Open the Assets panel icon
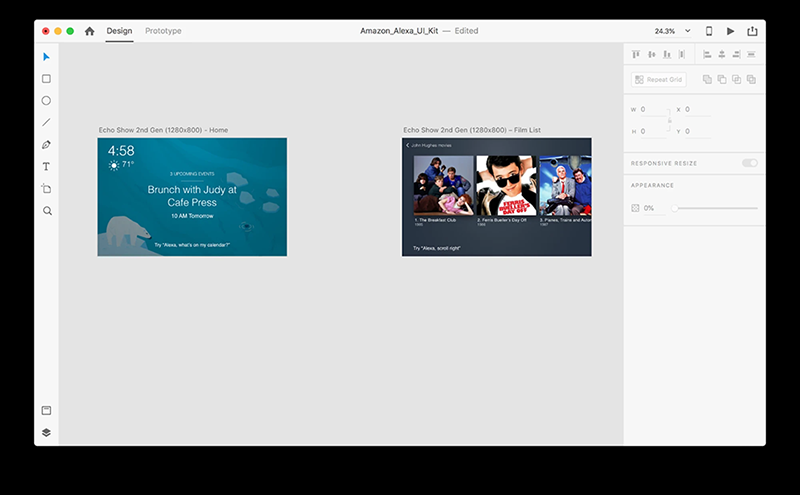 [x=46, y=410]
